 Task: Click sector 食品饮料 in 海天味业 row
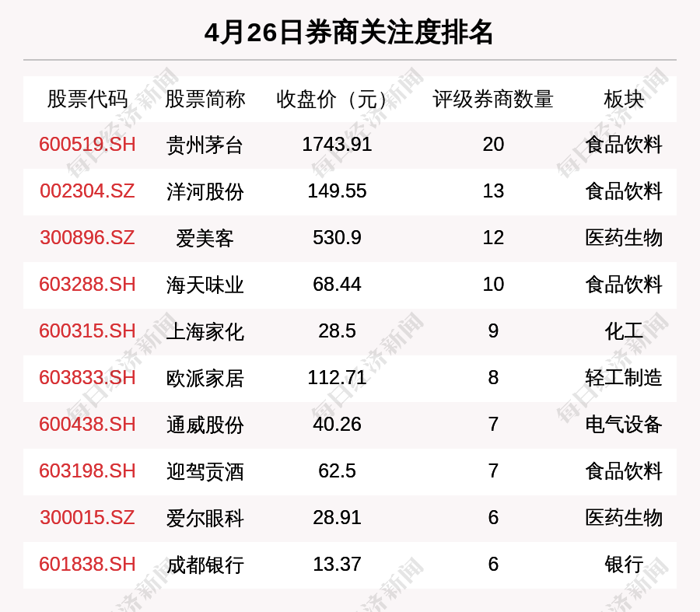(624, 285)
